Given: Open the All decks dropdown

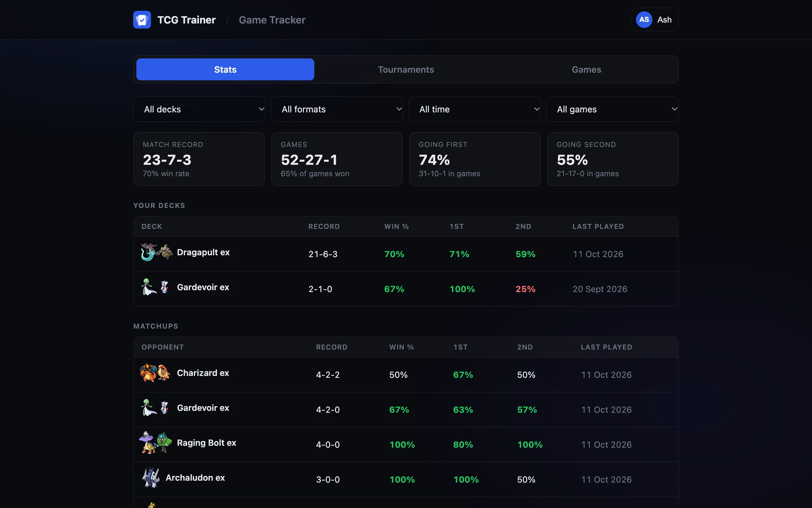Looking at the screenshot, I should point(199,109).
